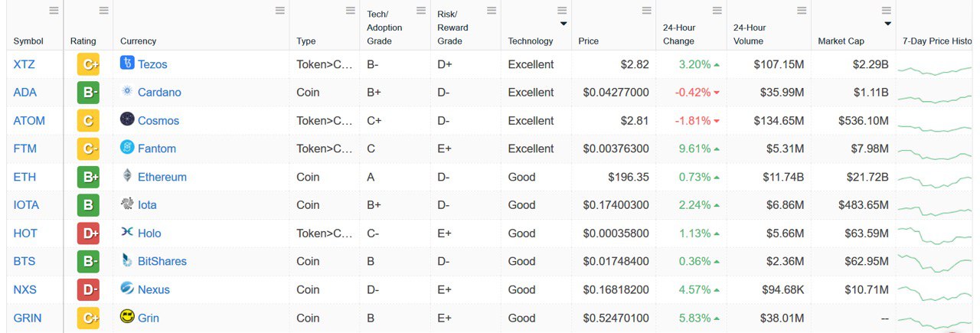This screenshot has height=333, width=980.
Task: Open the Rating column menu
Action: coord(103,11)
